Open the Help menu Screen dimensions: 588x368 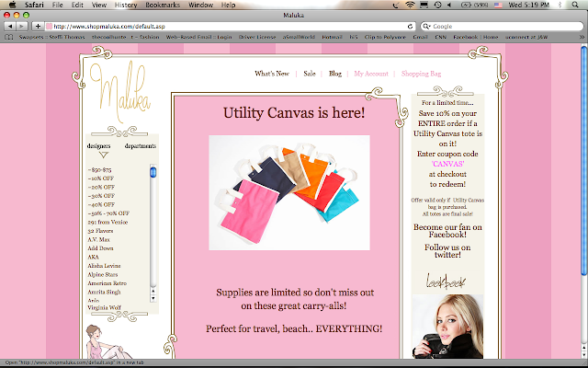229,5
